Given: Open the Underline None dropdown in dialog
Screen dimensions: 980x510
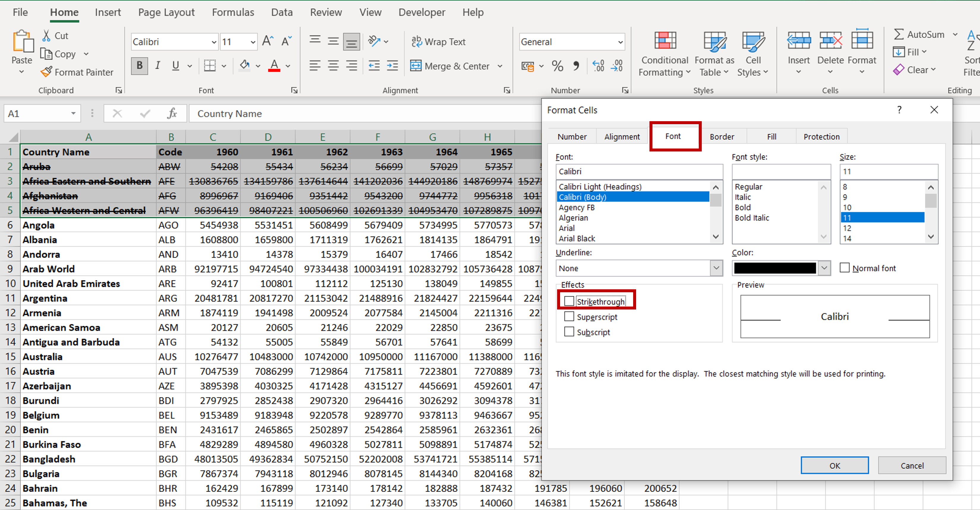Looking at the screenshot, I should pyautogui.click(x=716, y=268).
